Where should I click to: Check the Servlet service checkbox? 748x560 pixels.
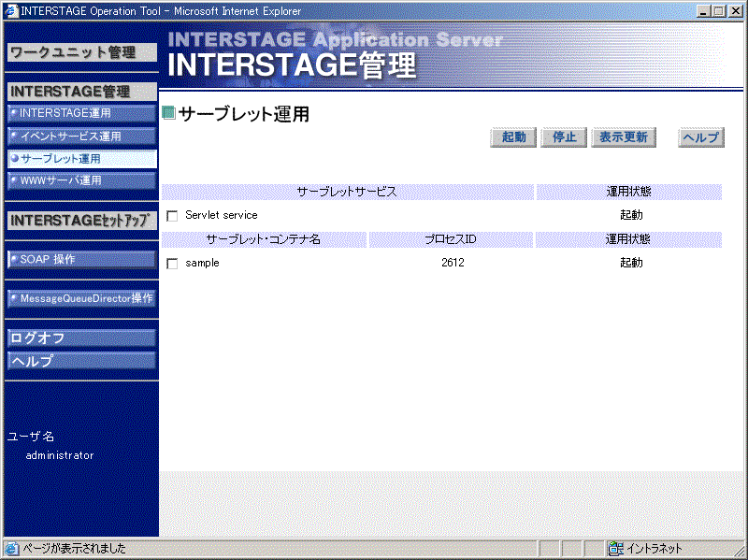[x=172, y=216]
